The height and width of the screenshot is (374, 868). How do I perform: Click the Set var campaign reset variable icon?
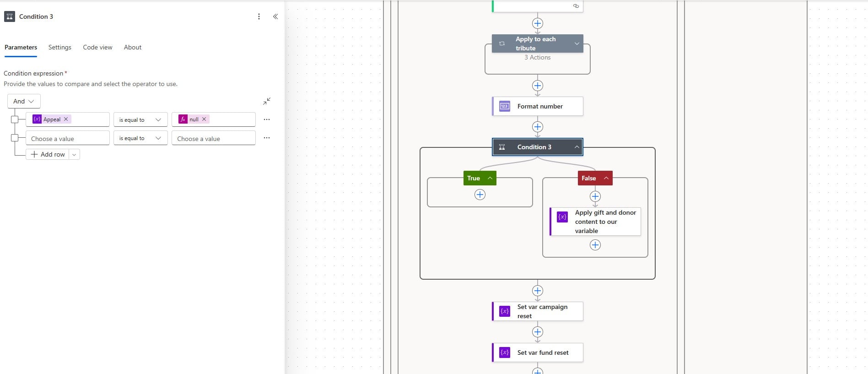click(505, 311)
